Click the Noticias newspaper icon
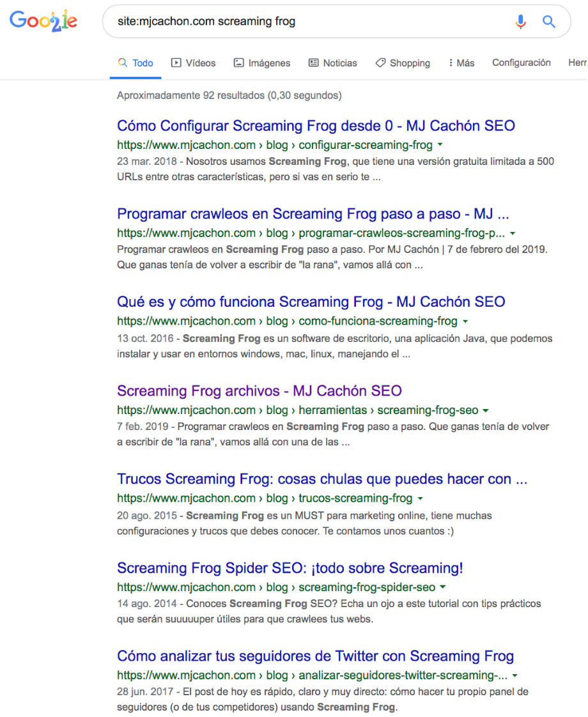The width and height of the screenshot is (588, 717). click(314, 63)
